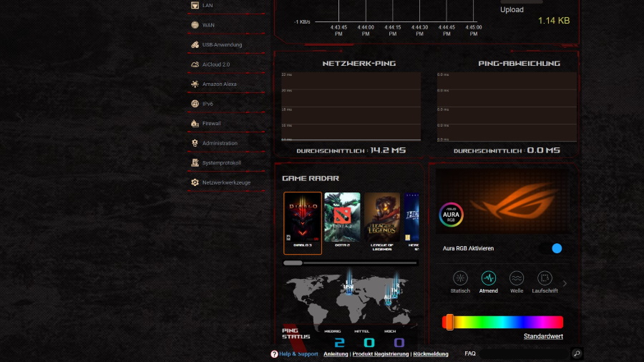Open the Netzwerkwerkzeuge menu item
Screen dimensions: 644x362
click(226, 182)
